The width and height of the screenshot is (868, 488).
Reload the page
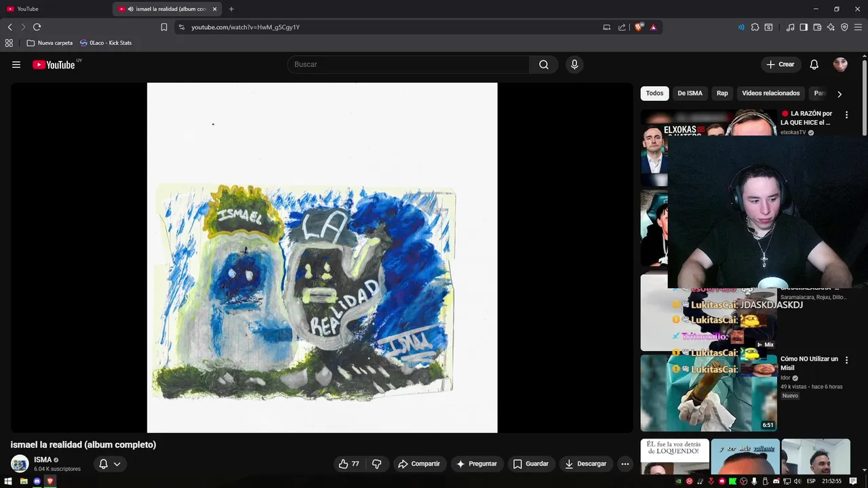click(37, 27)
